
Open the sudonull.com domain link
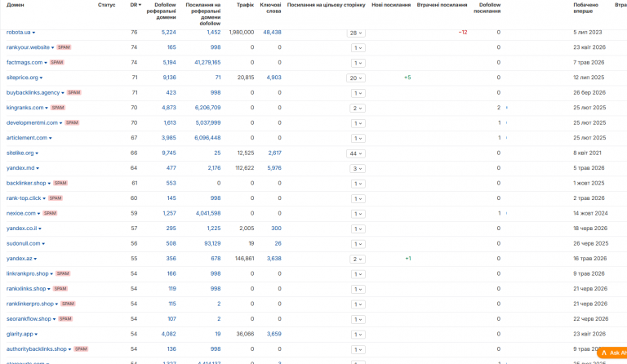tap(23, 244)
